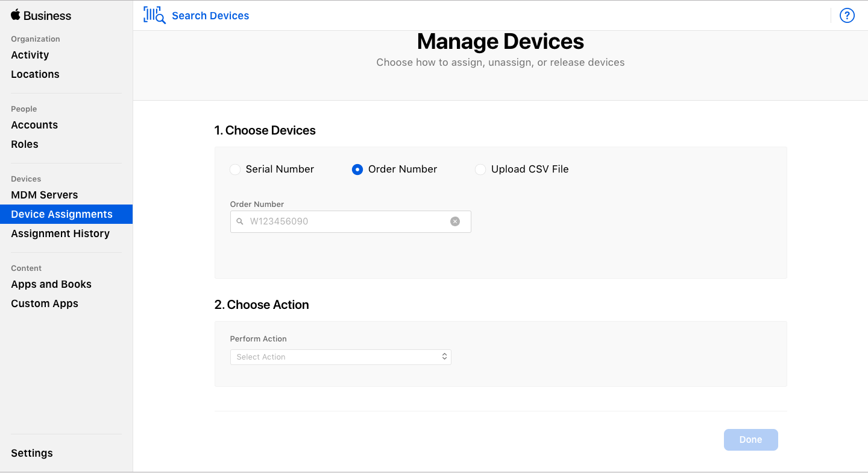View Assignment History
The height and width of the screenshot is (473, 868).
pyautogui.click(x=60, y=233)
